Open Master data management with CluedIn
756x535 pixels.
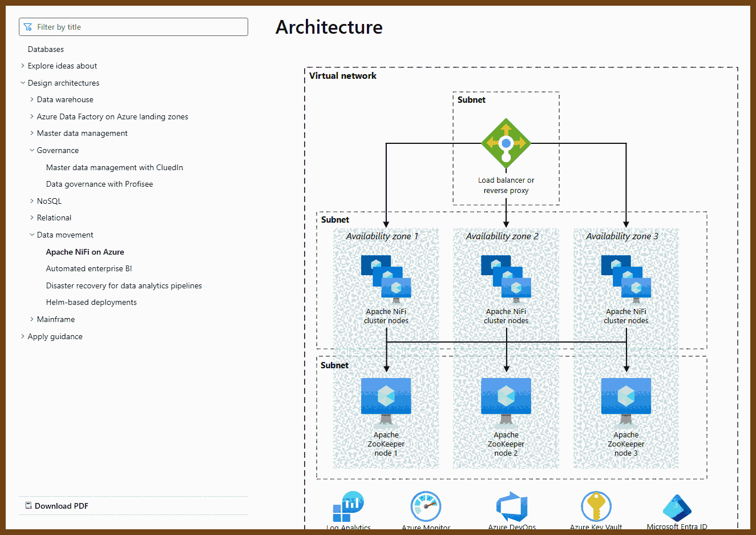pyautogui.click(x=115, y=167)
